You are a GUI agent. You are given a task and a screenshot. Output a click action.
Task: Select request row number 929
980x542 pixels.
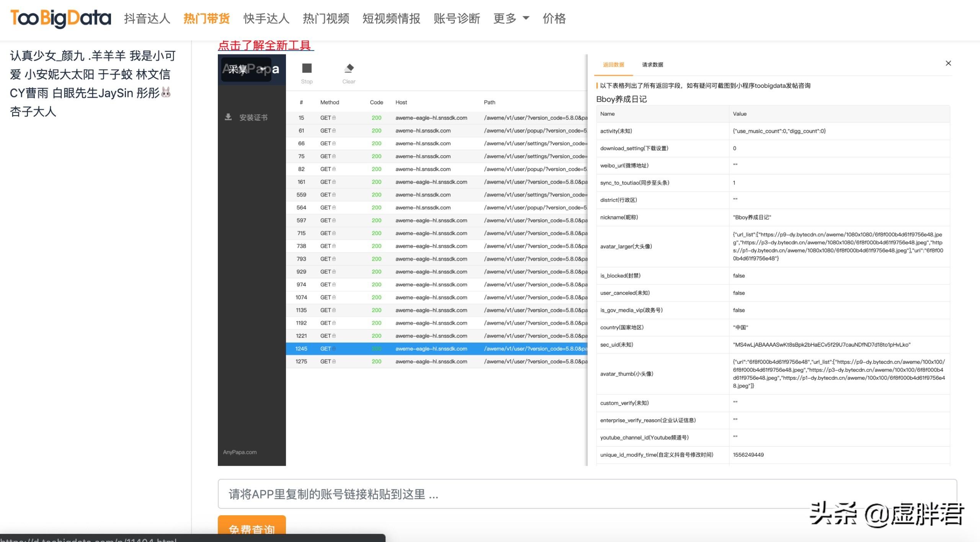tap(436, 272)
